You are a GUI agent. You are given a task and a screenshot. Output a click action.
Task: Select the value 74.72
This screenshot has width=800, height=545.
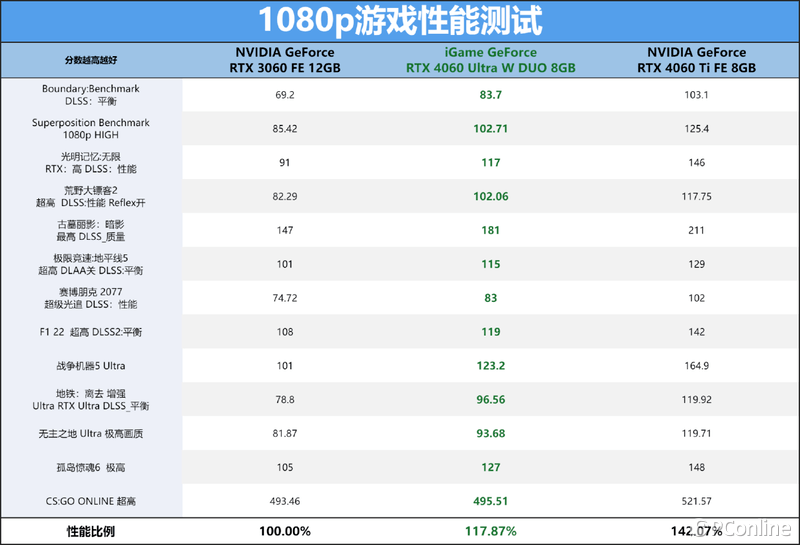point(285,298)
